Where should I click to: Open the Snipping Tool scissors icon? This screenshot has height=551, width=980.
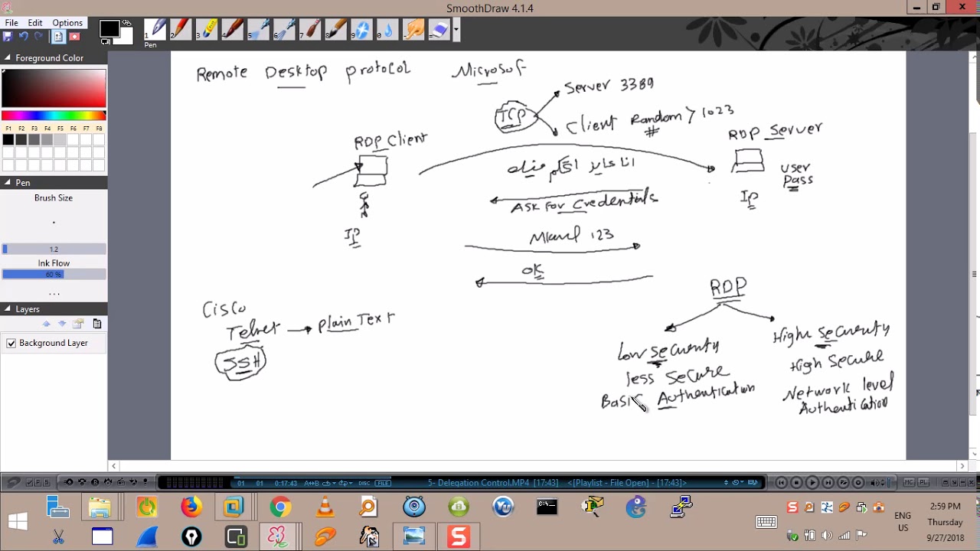pyautogui.click(x=58, y=537)
